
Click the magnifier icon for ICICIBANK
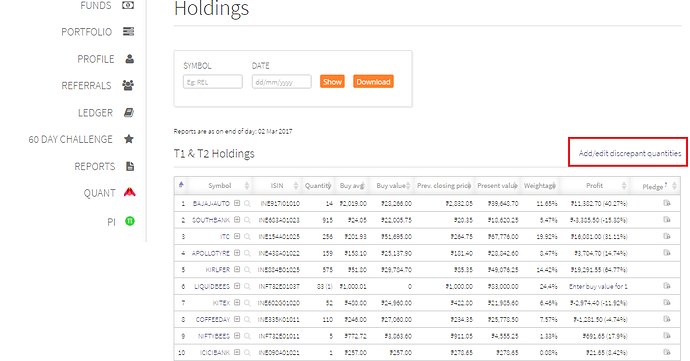(x=247, y=353)
